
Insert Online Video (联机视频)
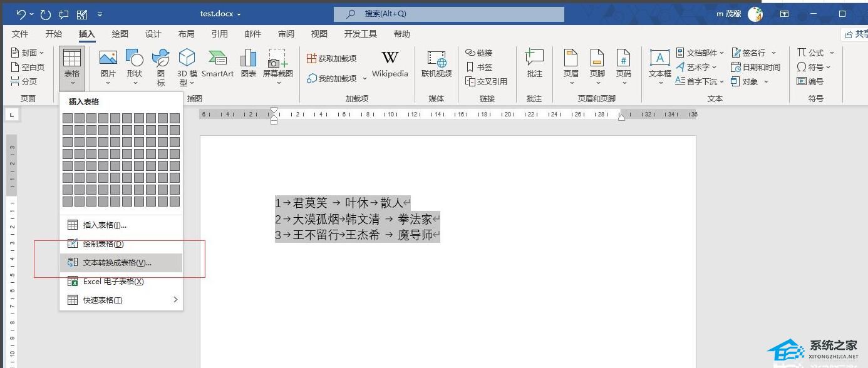click(x=437, y=64)
